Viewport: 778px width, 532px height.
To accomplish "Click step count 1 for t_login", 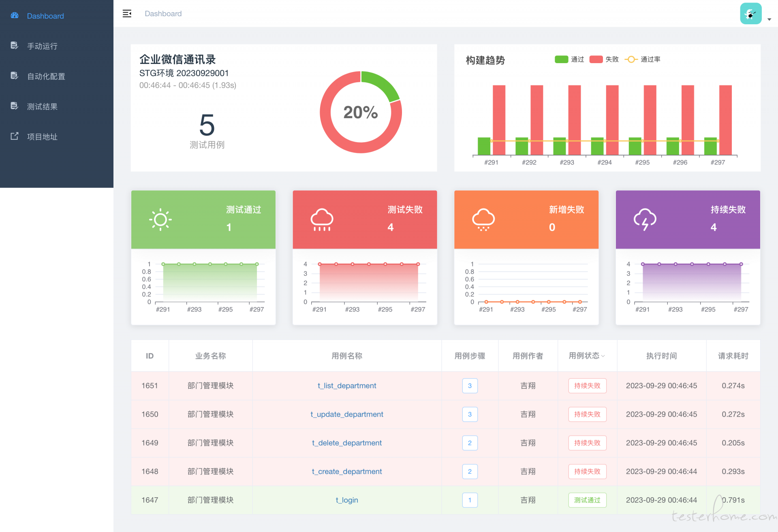I will click(x=470, y=500).
